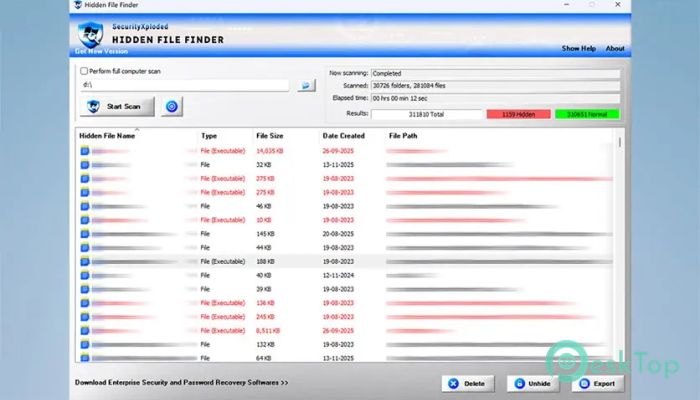Open the Get New Version link
This screenshot has width=700, height=400.
click(x=101, y=51)
